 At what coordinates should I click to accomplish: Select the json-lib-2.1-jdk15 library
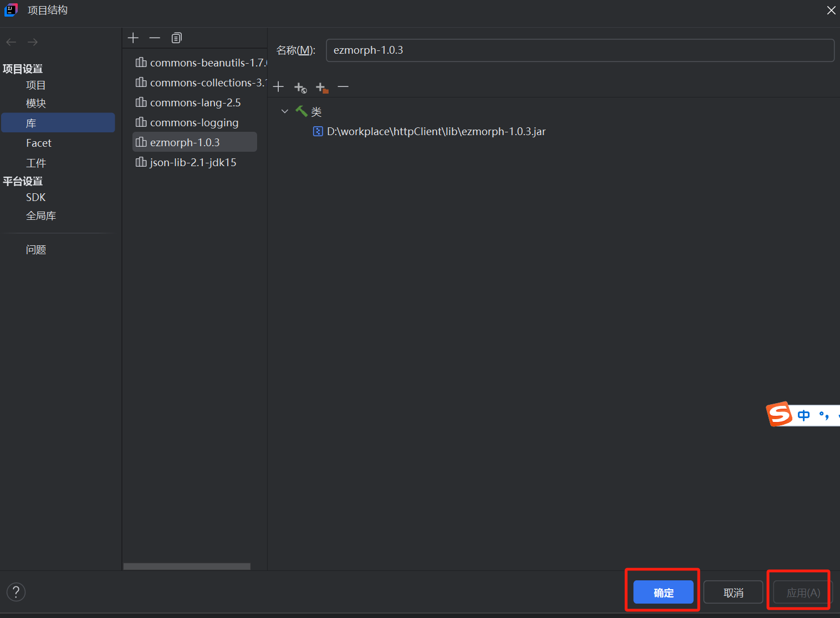(x=192, y=162)
